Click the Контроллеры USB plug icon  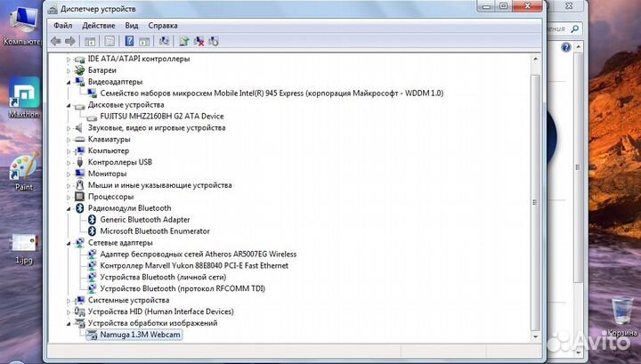click(79, 162)
